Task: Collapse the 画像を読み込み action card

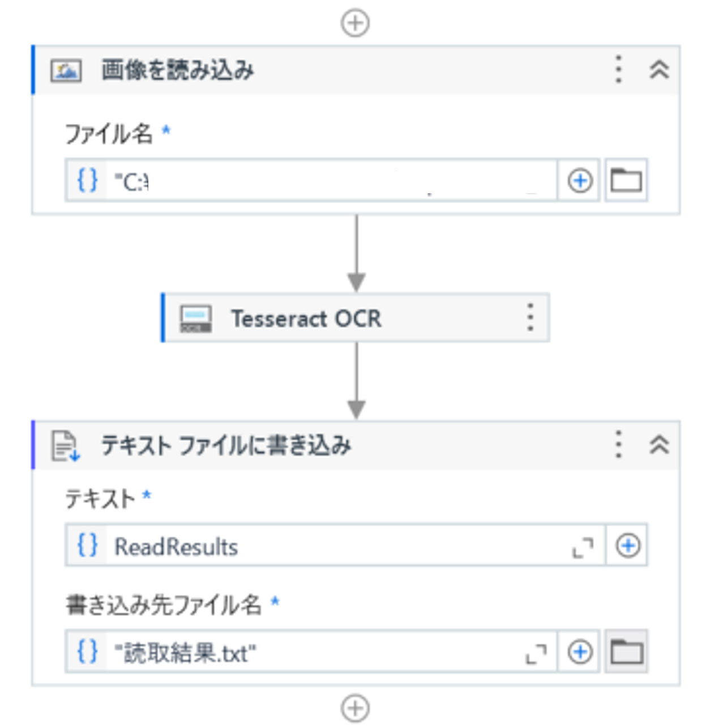Action: tap(658, 69)
